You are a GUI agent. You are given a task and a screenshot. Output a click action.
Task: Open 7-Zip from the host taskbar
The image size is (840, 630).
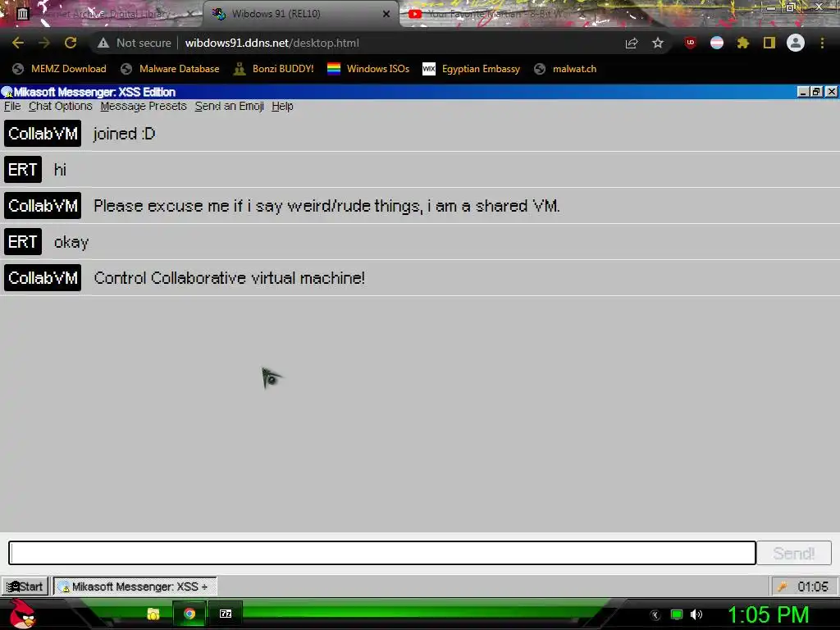pos(226,614)
